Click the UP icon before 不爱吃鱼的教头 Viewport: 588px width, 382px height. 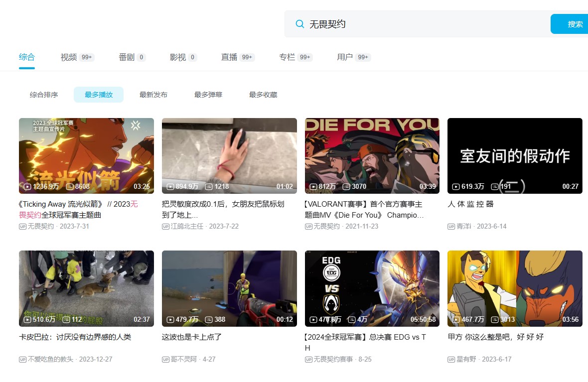pyautogui.click(x=22, y=360)
